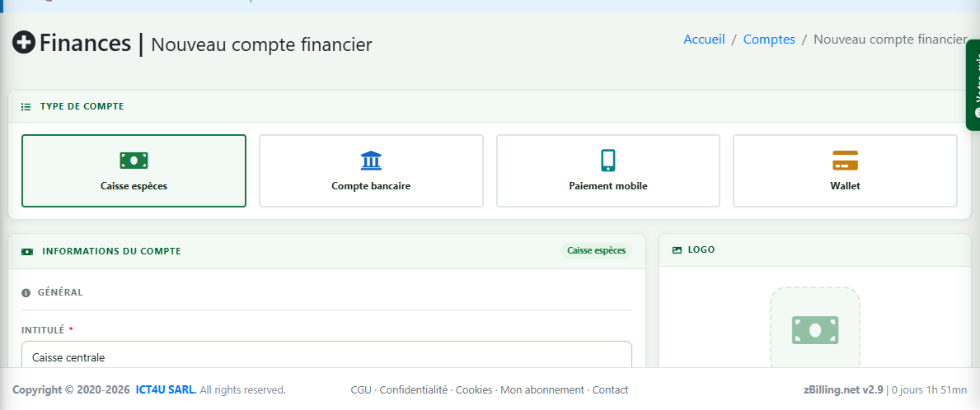980x410 pixels.
Task: Click the green cash banknote icon
Action: pos(134,161)
